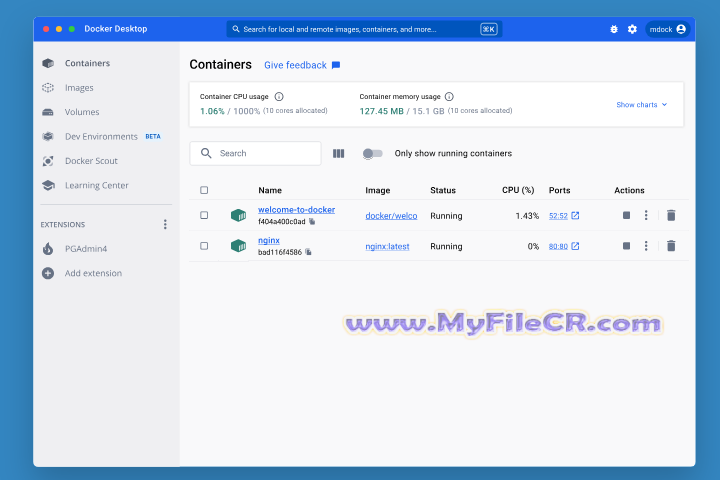Focus the global search bar in title bar

[364, 29]
